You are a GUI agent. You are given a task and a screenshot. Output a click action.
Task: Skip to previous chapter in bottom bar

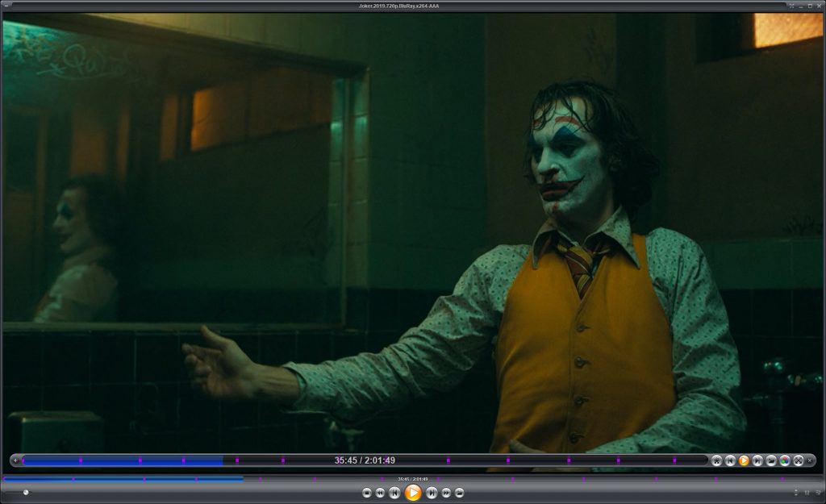pyautogui.click(x=394, y=493)
